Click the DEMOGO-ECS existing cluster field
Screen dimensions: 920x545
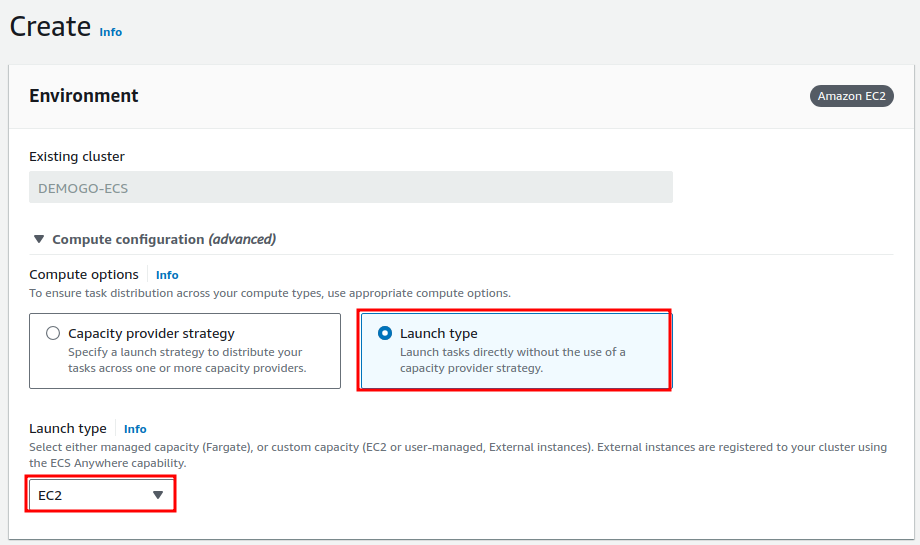350,188
